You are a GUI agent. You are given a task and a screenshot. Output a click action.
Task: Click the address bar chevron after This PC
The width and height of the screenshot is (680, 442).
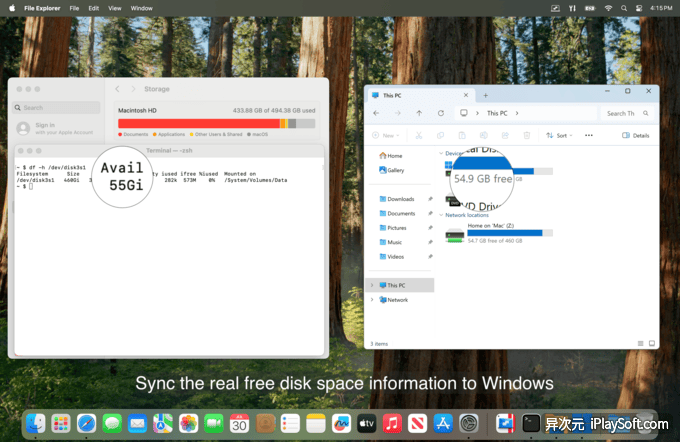pyautogui.click(x=517, y=113)
